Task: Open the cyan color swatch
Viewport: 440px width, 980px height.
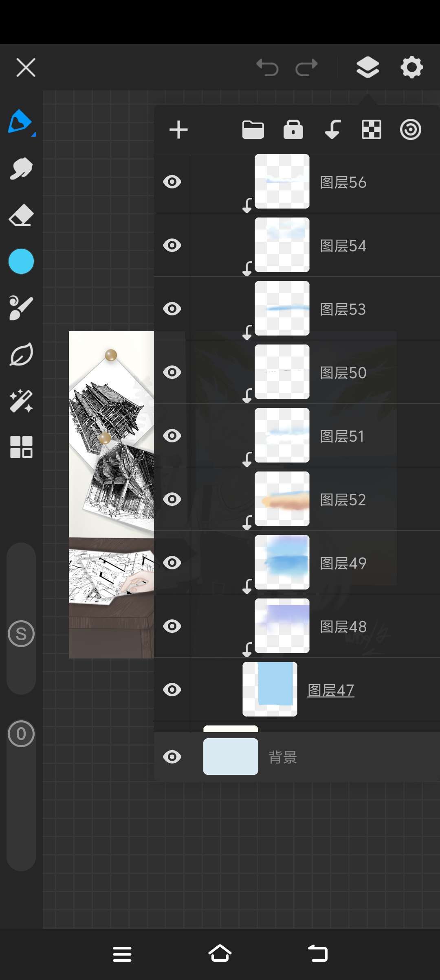Action: tap(21, 261)
